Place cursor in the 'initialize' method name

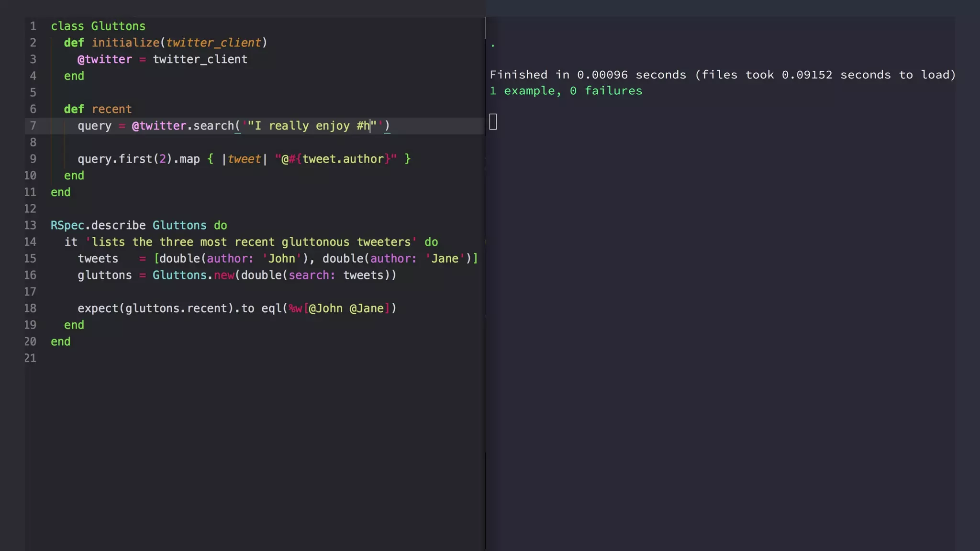tap(125, 43)
